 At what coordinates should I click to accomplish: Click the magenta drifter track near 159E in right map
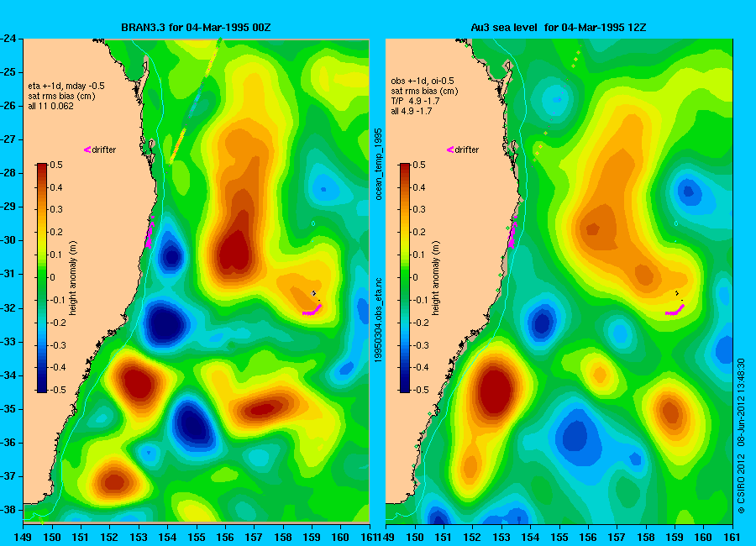pyautogui.click(x=675, y=311)
